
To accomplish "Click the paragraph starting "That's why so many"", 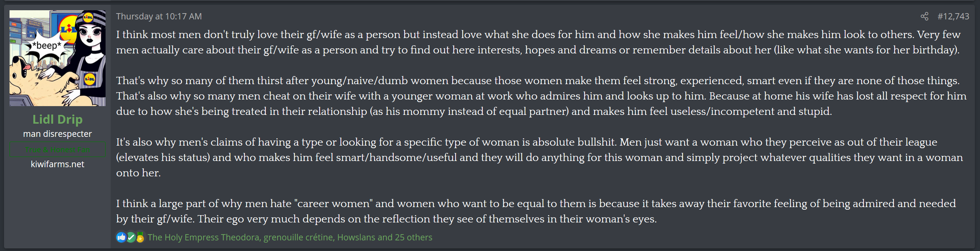I will [533, 96].
